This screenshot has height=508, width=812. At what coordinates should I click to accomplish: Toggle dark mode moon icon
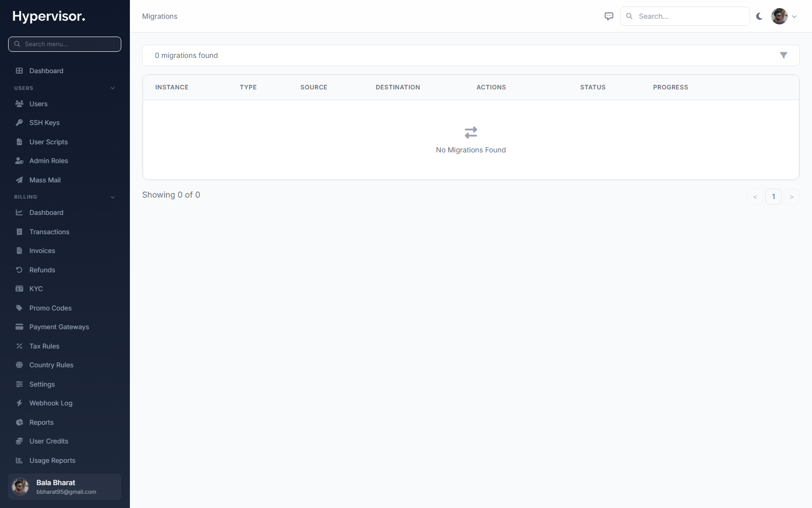759,16
